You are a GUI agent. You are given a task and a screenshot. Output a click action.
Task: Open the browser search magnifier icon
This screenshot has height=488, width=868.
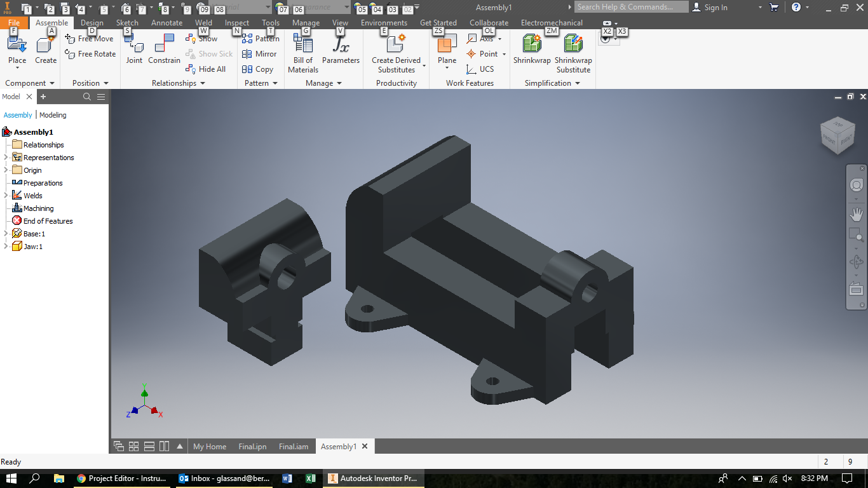coord(87,97)
